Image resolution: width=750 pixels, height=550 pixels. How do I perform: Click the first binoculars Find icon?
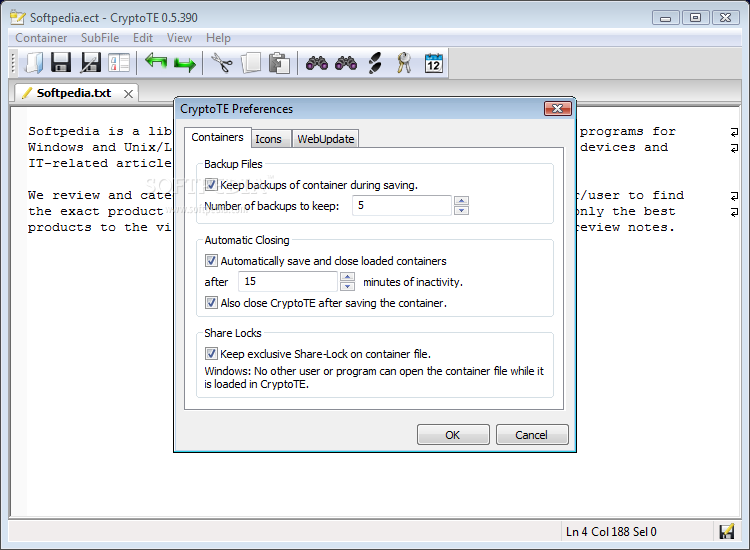click(x=317, y=63)
